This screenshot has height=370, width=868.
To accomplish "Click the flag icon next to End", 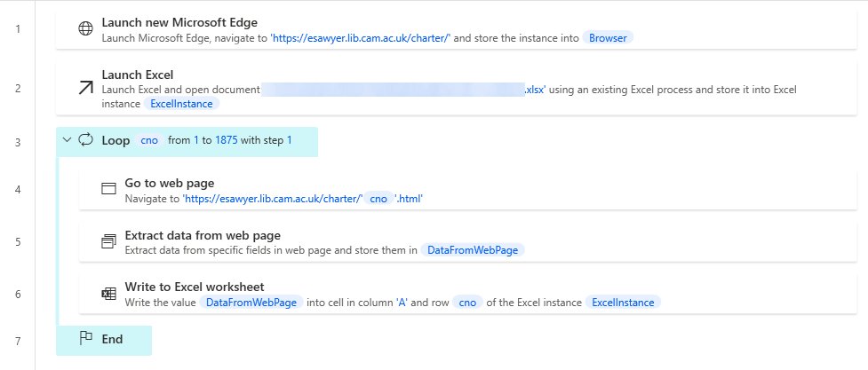I will 85,338.
